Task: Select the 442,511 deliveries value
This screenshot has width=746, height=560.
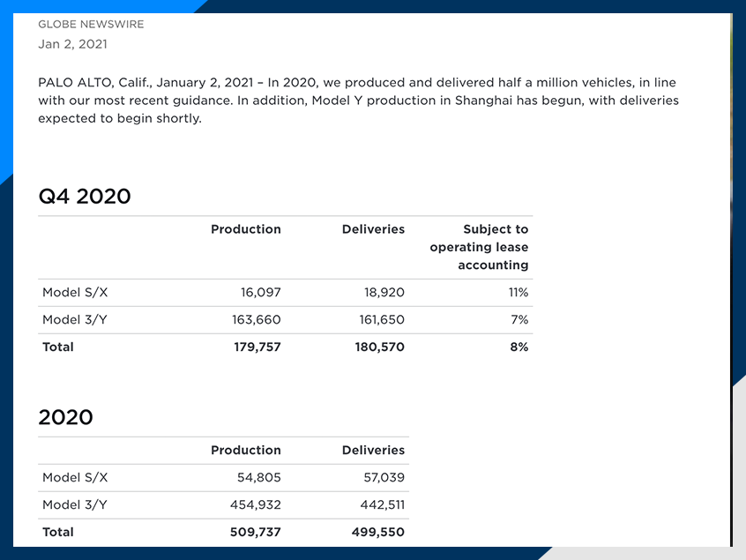Action: (383, 504)
